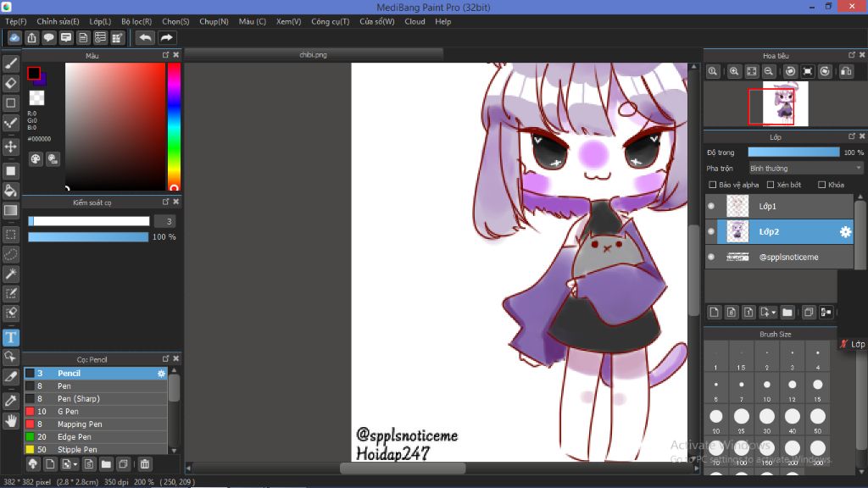Expand the add-layer dropdown arrow
The height and width of the screenshot is (488, 868).
coord(773,313)
